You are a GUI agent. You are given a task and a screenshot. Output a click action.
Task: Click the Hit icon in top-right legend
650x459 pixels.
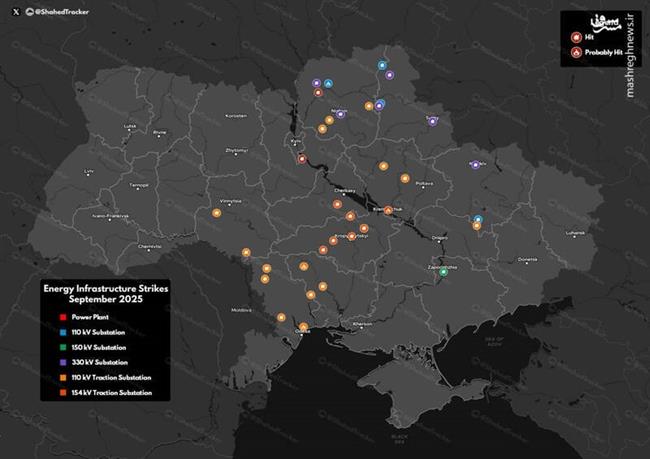[576, 36]
